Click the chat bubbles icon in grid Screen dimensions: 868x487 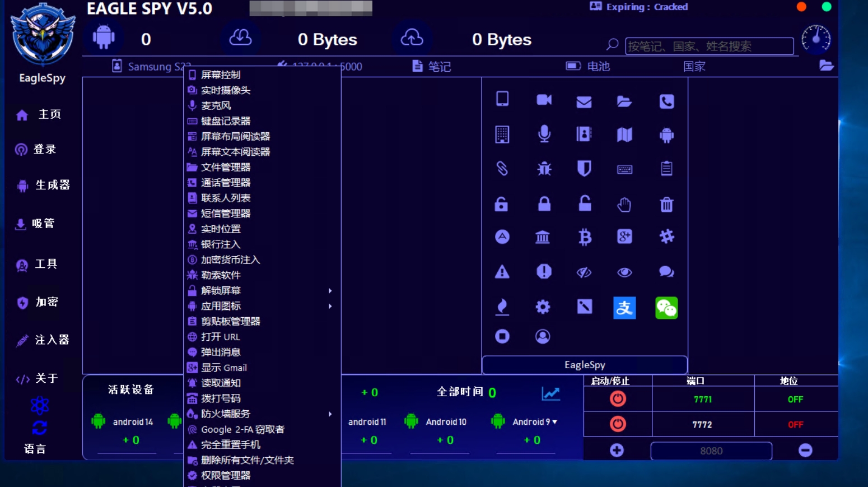click(666, 272)
